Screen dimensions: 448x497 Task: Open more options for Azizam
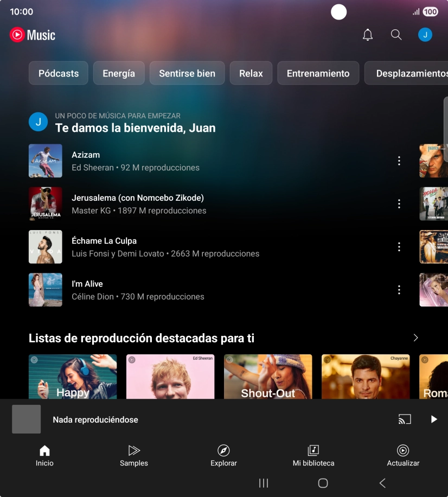coord(399,161)
